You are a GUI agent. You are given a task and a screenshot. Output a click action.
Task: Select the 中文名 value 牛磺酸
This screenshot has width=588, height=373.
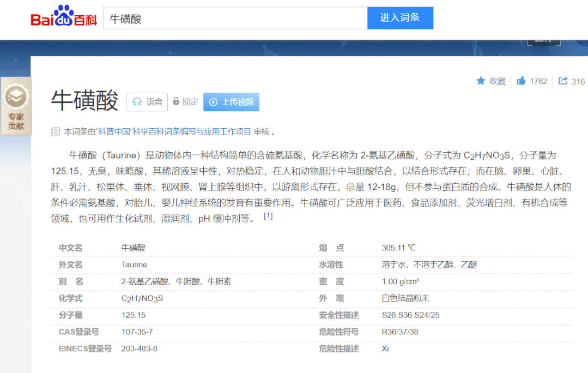[x=134, y=248]
